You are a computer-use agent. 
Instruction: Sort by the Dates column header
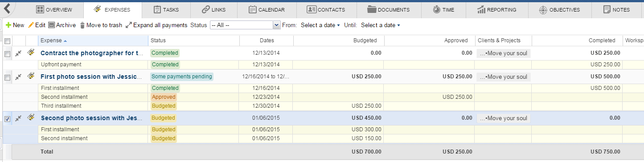267,40
